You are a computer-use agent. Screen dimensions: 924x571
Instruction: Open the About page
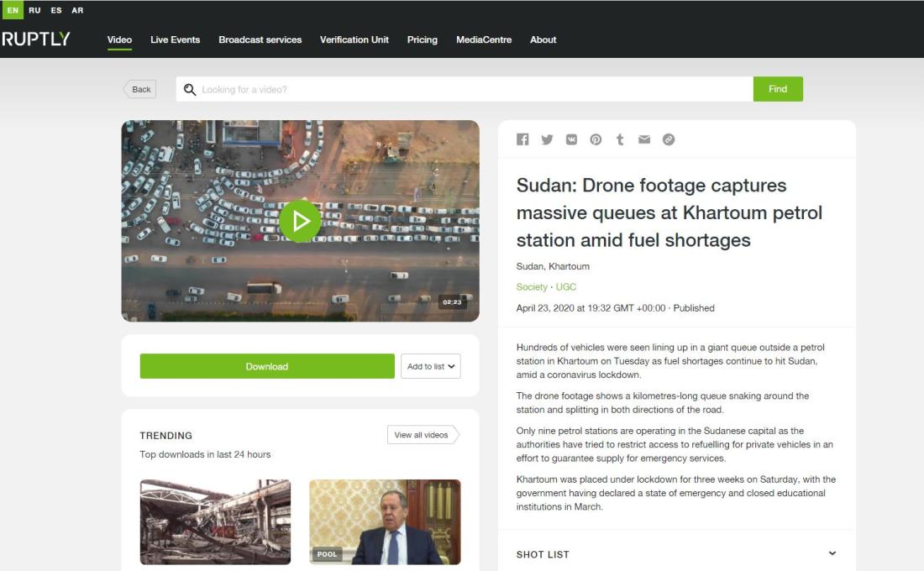pyautogui.click(x=543, y=39)
